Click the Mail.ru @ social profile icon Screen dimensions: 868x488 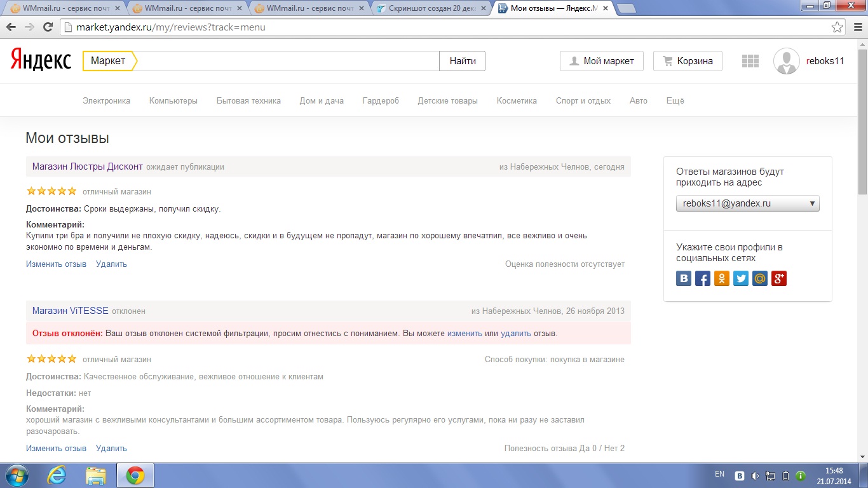760,278
